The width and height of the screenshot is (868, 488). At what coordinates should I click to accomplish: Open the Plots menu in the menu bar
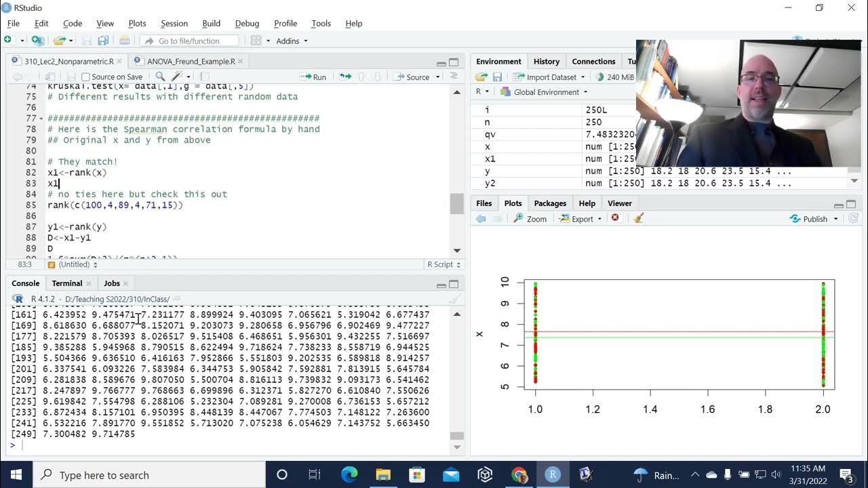coord(137,23)
